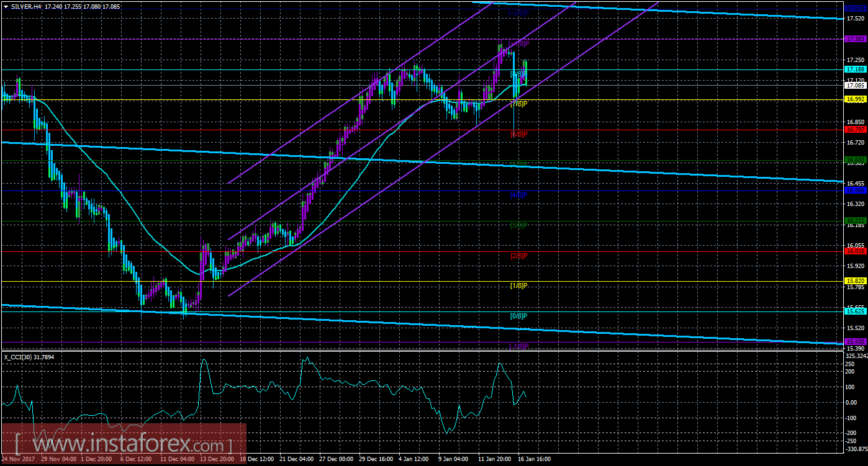Click the 16.797 red price tag
868x466 pixels.
[856, 130]
